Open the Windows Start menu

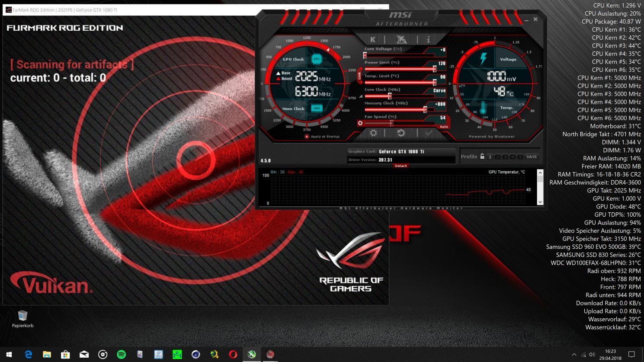pyautogui.click(x=9, y=355)
